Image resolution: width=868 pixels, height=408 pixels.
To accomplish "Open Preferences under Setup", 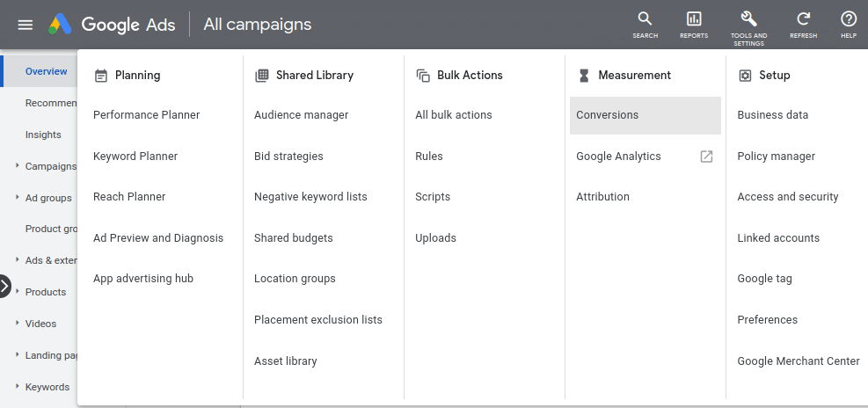I will pyautogui.click(x=767, y=320).
